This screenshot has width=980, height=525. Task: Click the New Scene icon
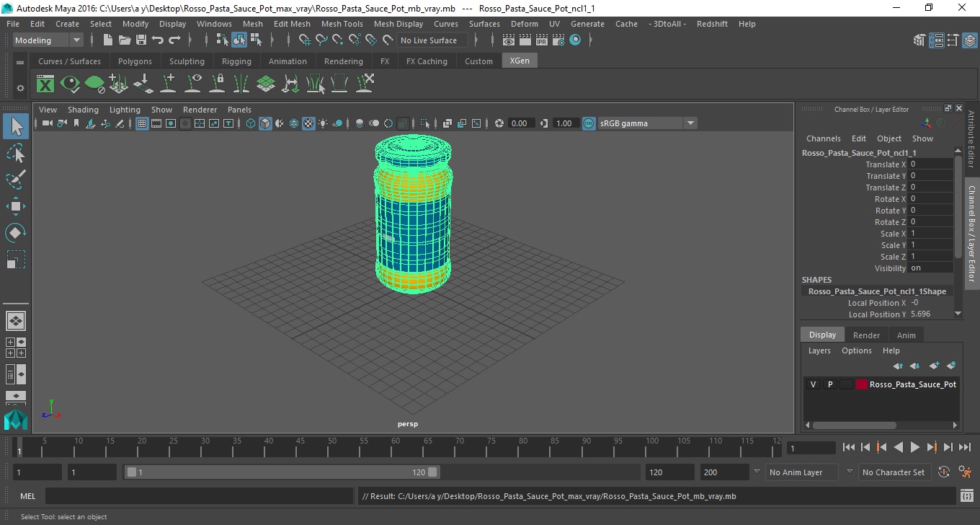[108, 40]
